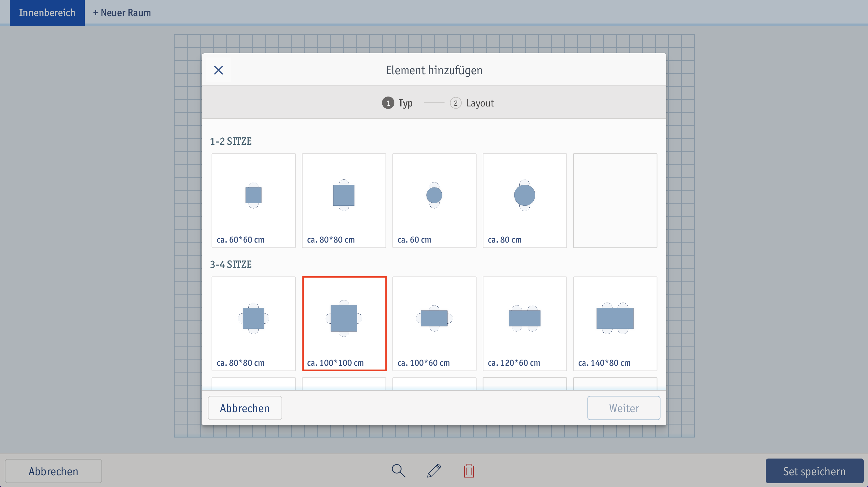This screenshot has height=487, width=868.
Task: Pick the 100*100 cm table card
Action: click(x=344, y=324)
